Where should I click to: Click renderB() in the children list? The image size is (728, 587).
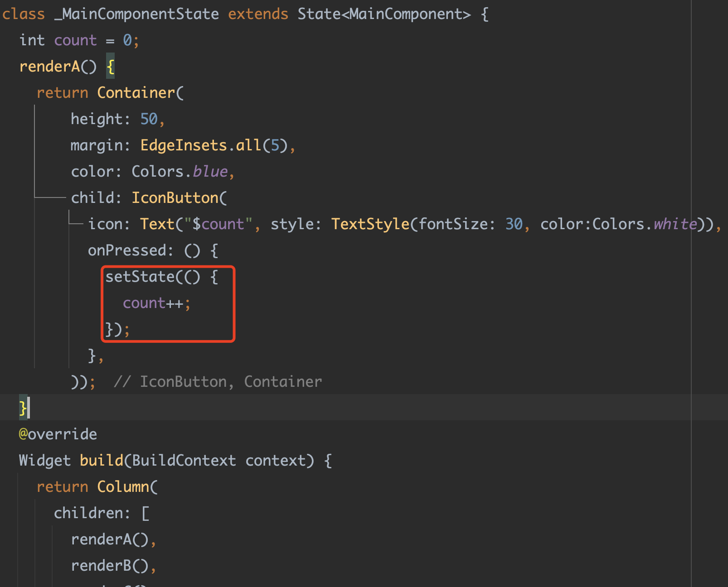[x=112, y=565]
